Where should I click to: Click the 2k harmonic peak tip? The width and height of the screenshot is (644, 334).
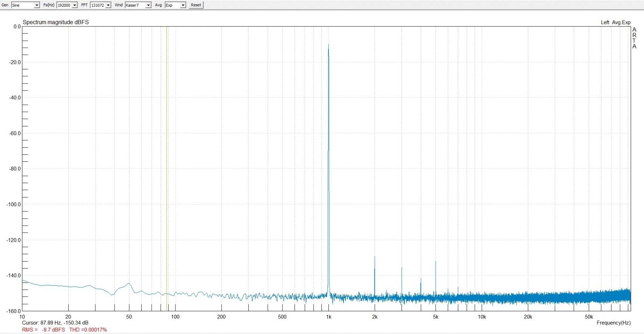click(374, 257)
